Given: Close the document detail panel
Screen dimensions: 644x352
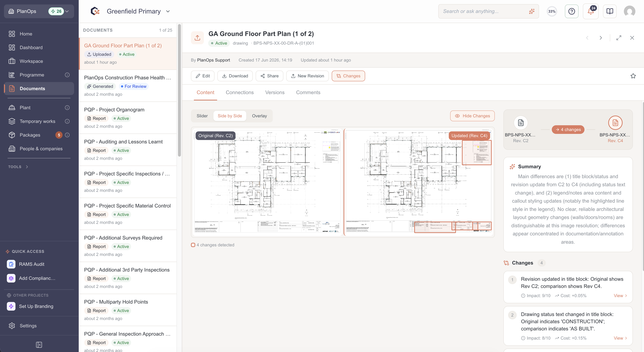Looking at the screenshot, I should 632,38.
